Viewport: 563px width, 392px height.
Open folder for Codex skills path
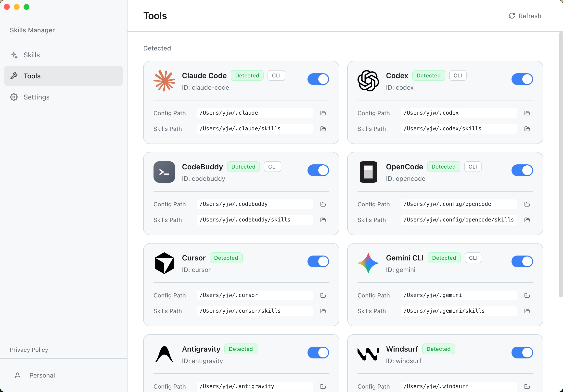click(x=527, y=129)
